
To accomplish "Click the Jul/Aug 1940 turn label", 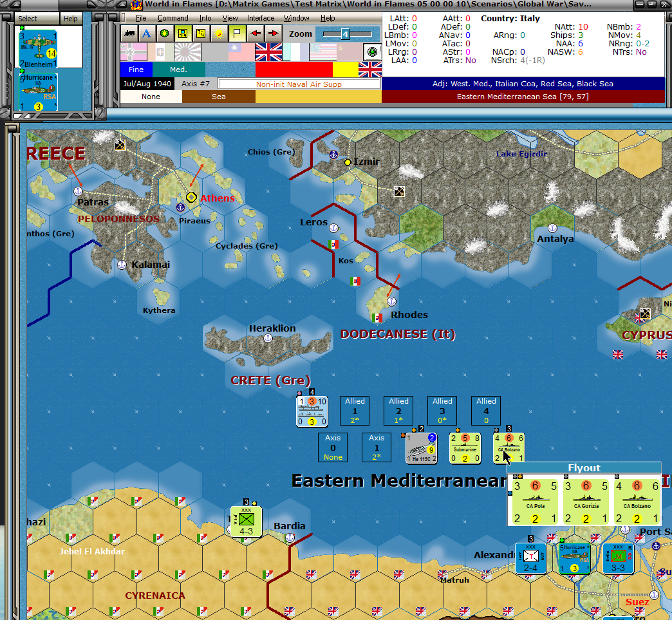I will (x=147, y=84).
